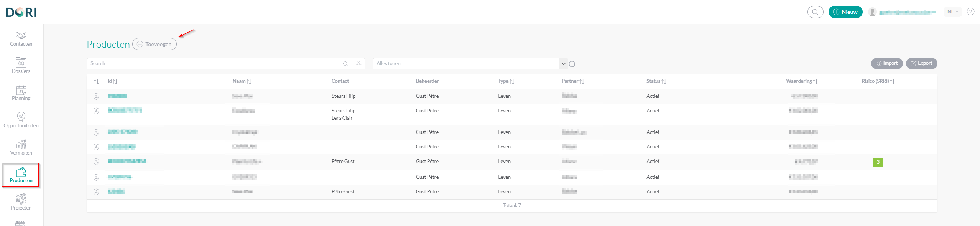
Task: Open the Vermogen assets icon
Action: (21, 144)
